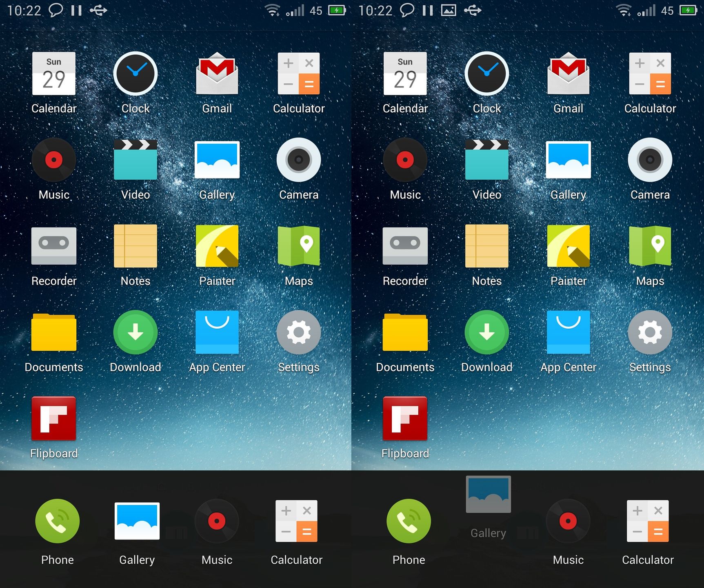Open Calculator in the right screen's app grid
This screenshot has height=588, width=704.
click(650, 73)
